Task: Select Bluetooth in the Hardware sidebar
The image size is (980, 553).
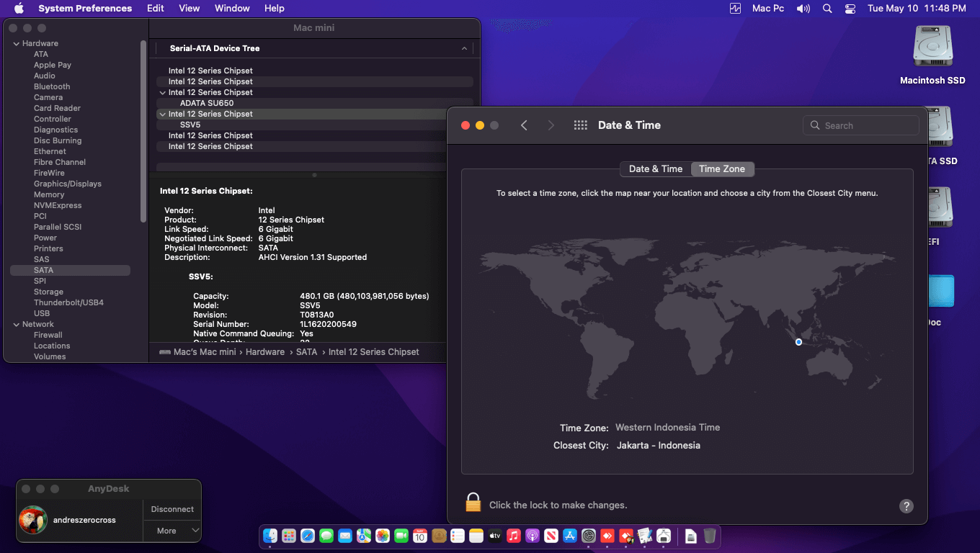Action: coord(52,87)
